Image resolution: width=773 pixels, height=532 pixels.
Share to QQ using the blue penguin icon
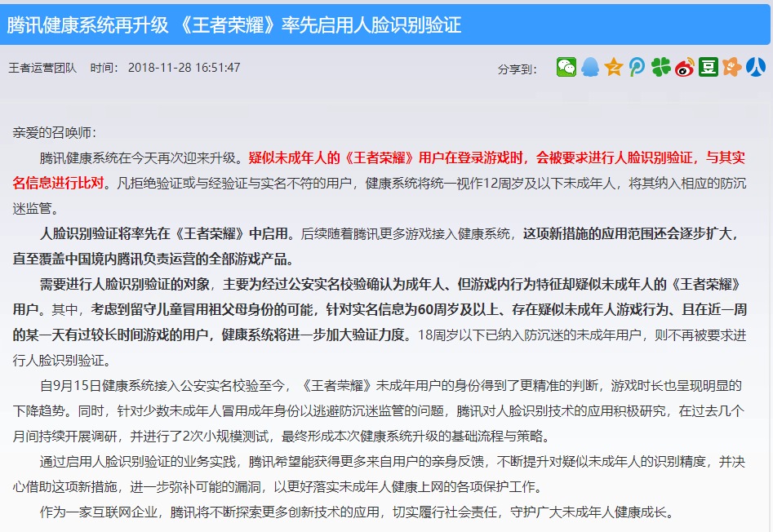point(590,67)
